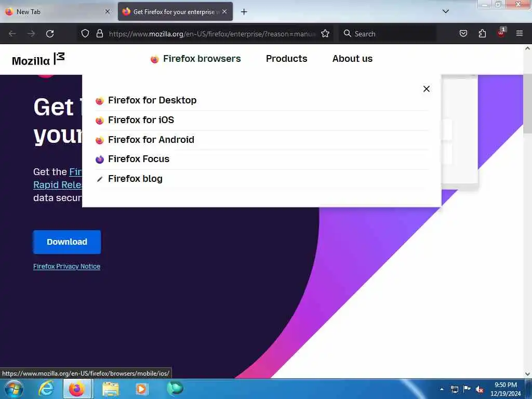Select the Get Firefox for your enterprise tab
This screenshot has width=532, height=399.
point(175,11)
